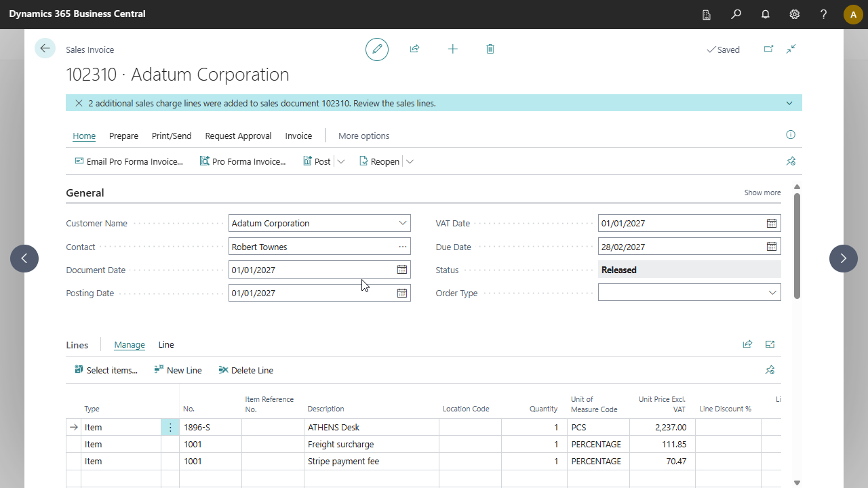Open environment information icon in top bar
The height and width of the screenshot is (488, 868).
point(707,14)
